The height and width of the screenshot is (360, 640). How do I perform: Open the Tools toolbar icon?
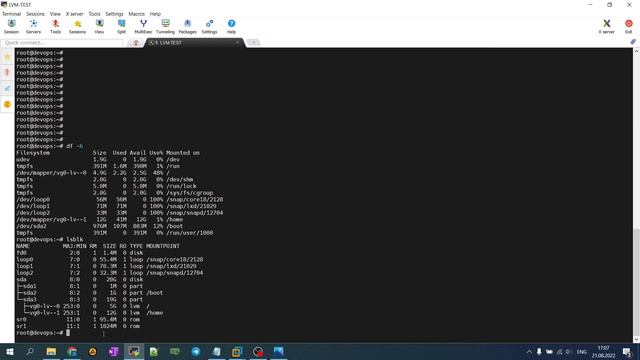point(56,27)
